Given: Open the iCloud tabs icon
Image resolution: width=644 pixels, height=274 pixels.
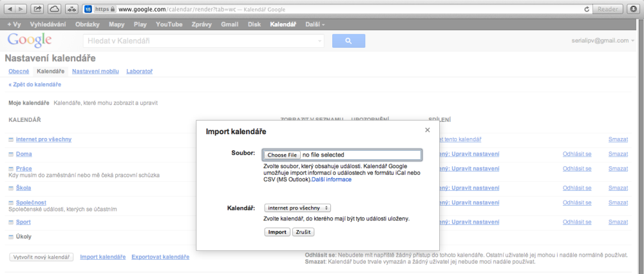Looking at the screenshot, I should pyautogui.click(x=54, y=9).
